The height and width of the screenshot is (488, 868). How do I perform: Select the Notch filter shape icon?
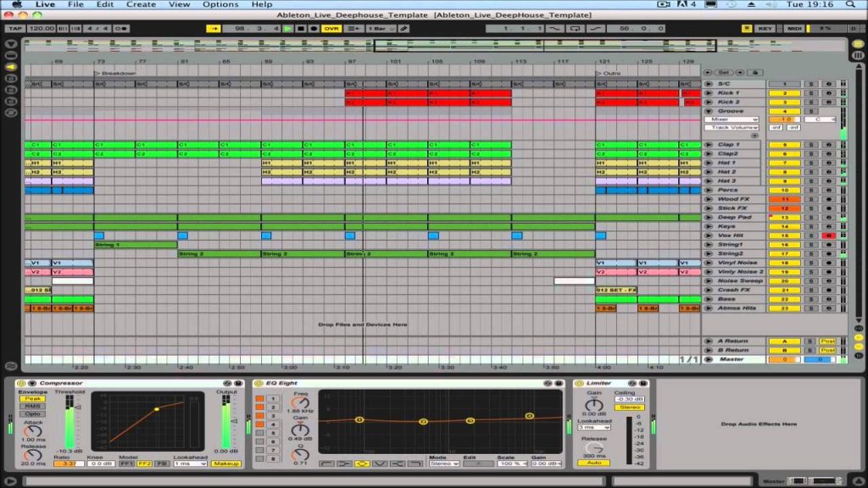pyautogui.click(x=380, y=463)
